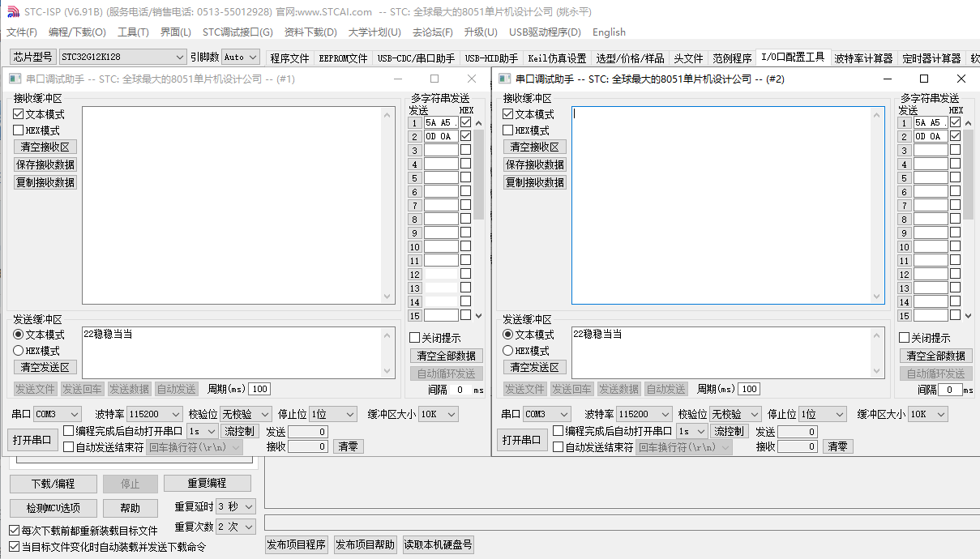Tick the 关闭提示 checkbox in window #2
The width and height of the screenshot is (980, 559).
905,338
